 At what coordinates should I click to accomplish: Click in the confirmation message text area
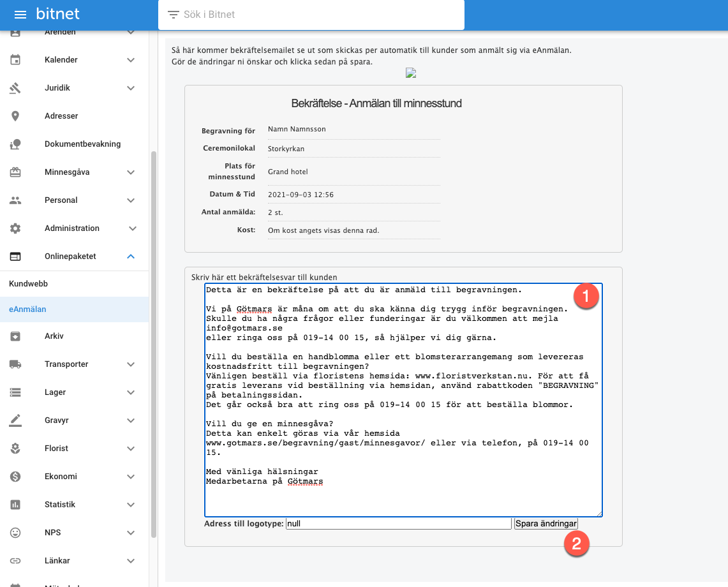(403, 400)
